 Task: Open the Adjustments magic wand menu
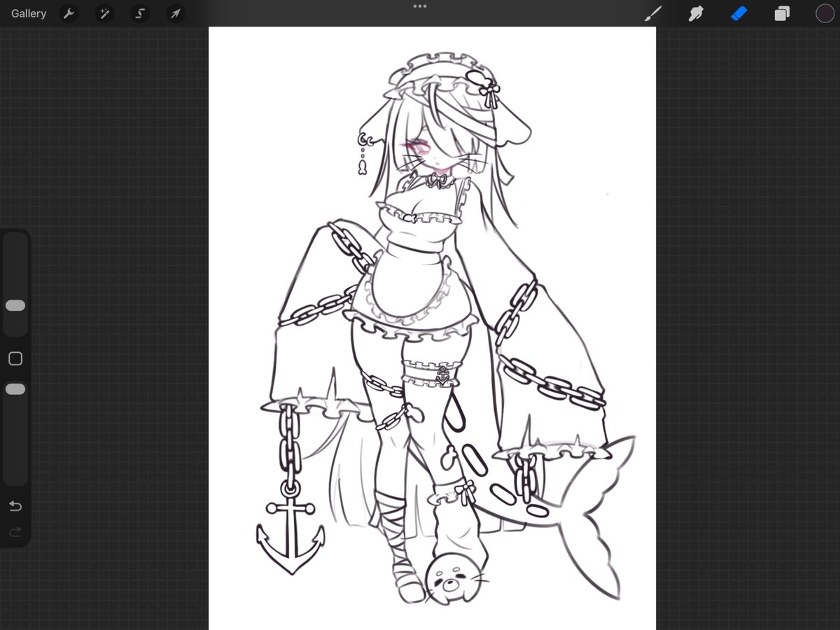click(x=104, y=13)
